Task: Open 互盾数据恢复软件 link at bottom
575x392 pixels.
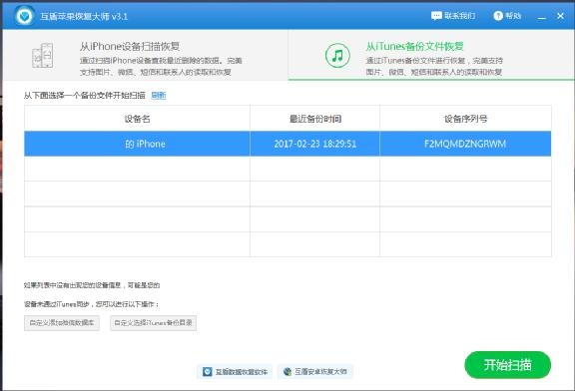Action: (x=235, y=372)
